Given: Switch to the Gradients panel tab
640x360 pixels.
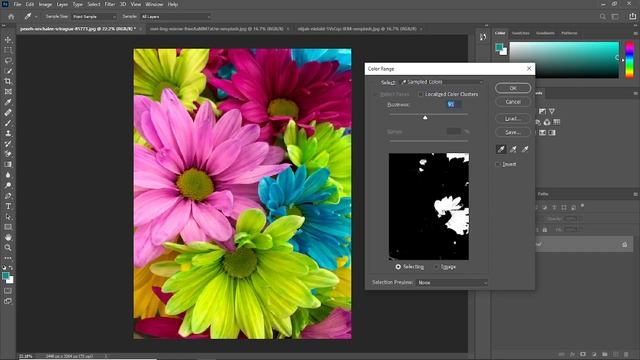Looking at the screenshot, I should tap(545, 33).
